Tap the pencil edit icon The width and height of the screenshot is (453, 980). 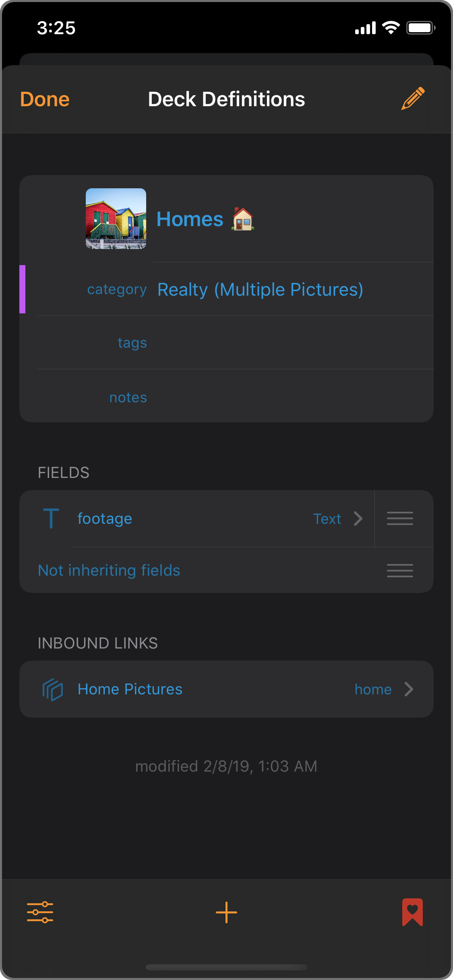[x=413, y=99]
